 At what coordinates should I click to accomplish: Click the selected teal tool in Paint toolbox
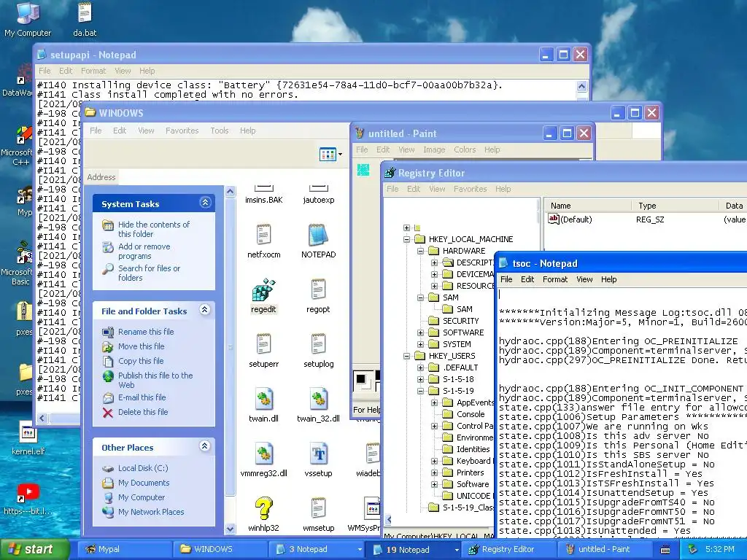pos(363,170)
